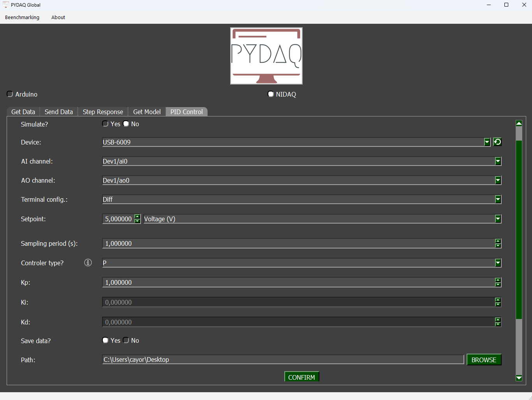Increase the Setpoint value with up arrow
The width and height of the screenshot is (532, 400).
click(137, 217)
